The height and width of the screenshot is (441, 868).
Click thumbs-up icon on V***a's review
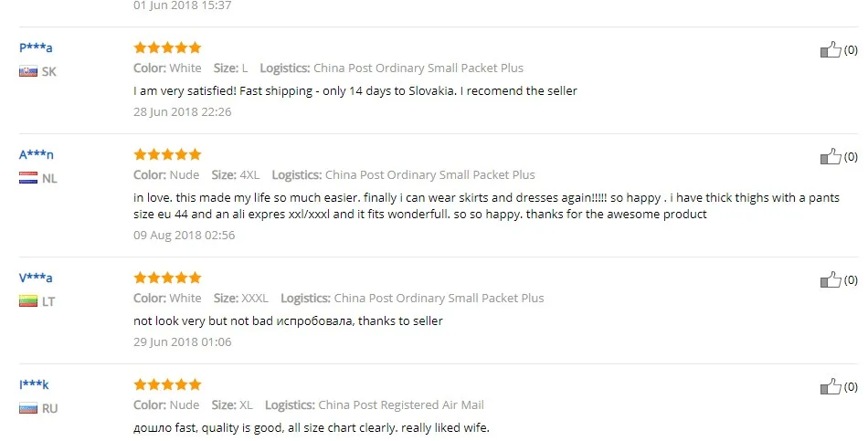(x=830, y=280)
